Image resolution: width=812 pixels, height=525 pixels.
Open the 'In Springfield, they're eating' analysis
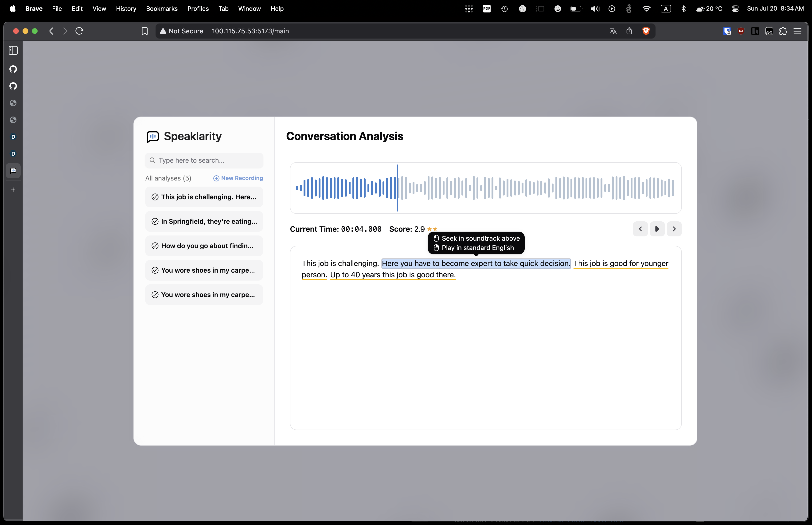[204, 222]
